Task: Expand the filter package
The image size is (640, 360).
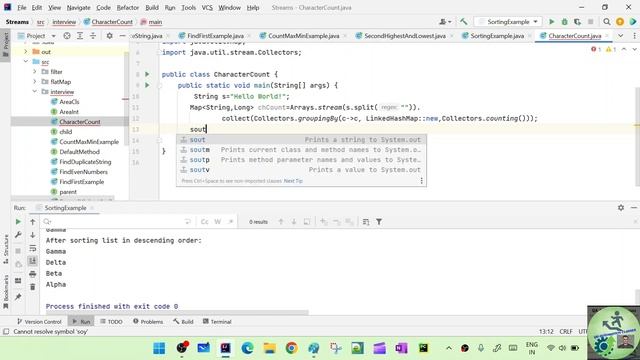Action: point(35,72)
